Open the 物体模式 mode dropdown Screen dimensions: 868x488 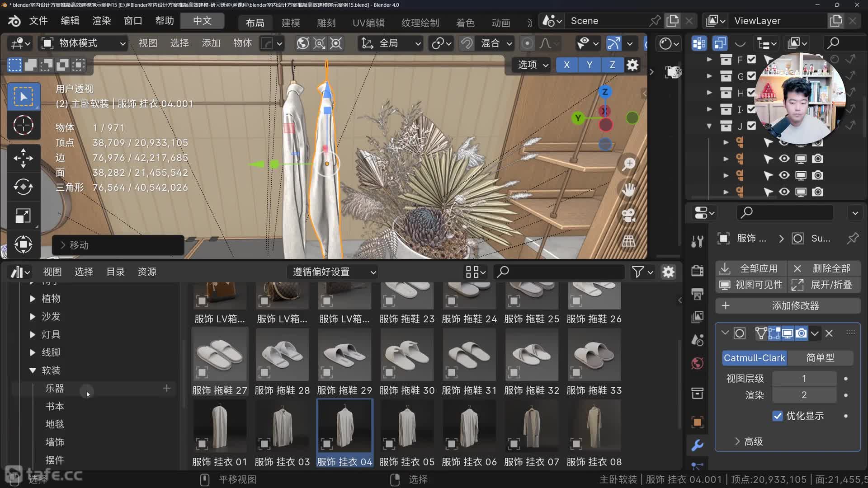(84, 43)
